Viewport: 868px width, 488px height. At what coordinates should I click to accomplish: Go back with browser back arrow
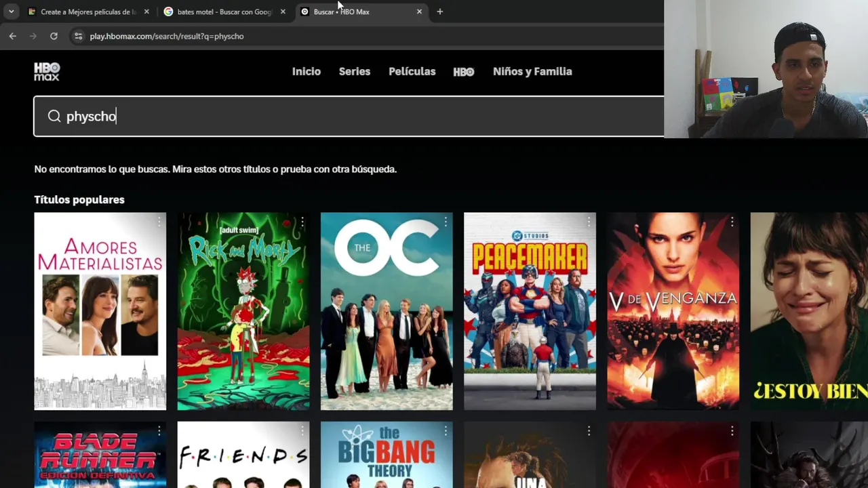(13, 36)
